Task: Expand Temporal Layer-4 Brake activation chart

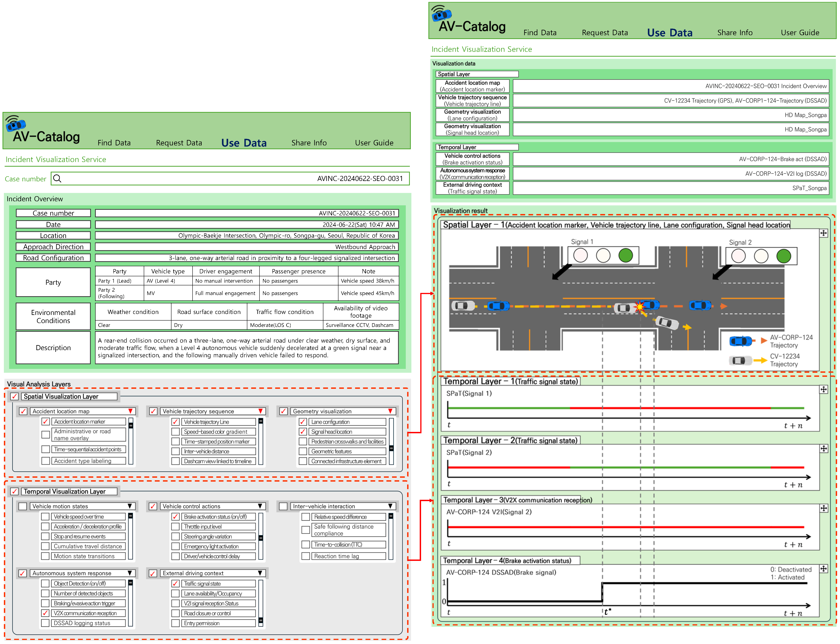Action: [x=824, y=569]
